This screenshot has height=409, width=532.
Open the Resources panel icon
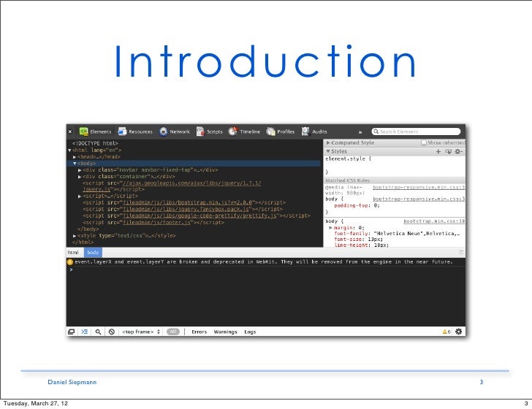pyautogui.click(x=122, y=131)
